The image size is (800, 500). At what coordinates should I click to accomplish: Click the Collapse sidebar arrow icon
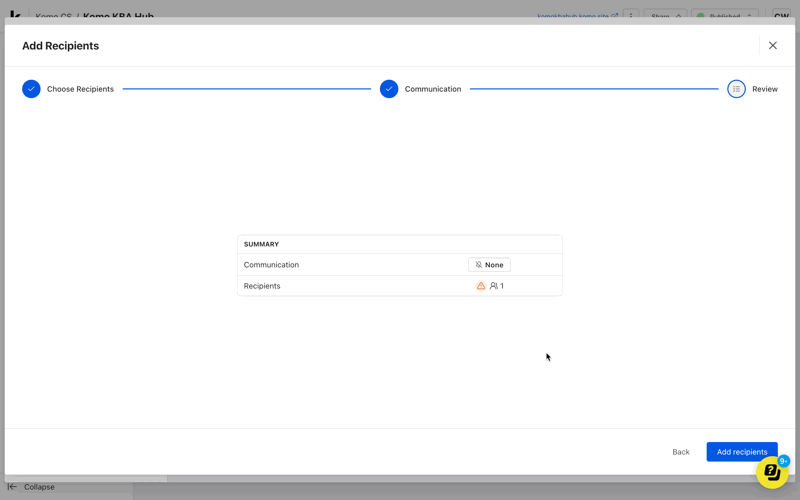[13, 487]
